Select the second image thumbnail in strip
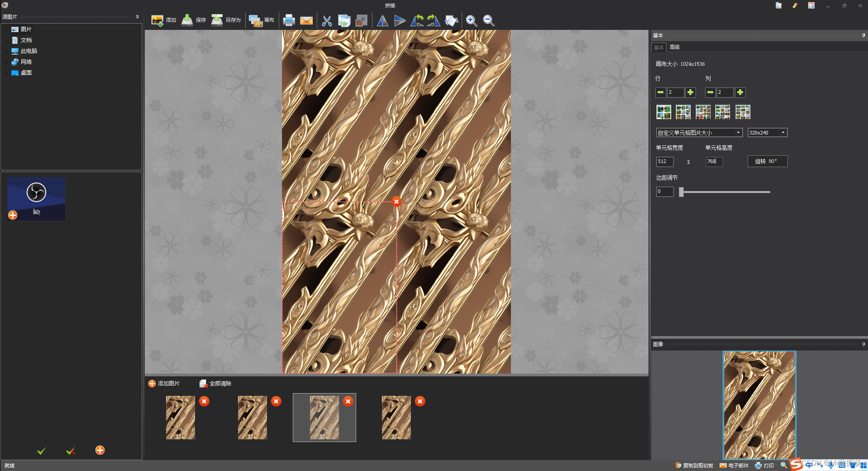The width and height of the screenshot is (868, 471). pos(253,418)
